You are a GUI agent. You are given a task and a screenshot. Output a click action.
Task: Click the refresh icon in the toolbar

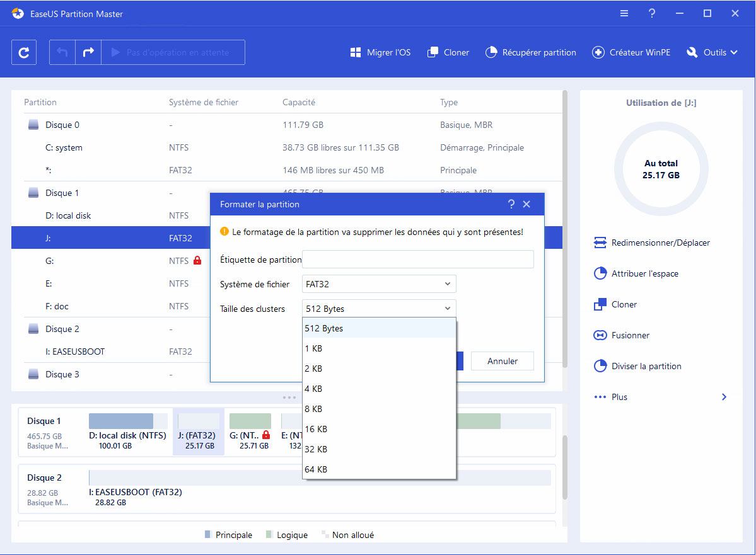tap(23, 52)
